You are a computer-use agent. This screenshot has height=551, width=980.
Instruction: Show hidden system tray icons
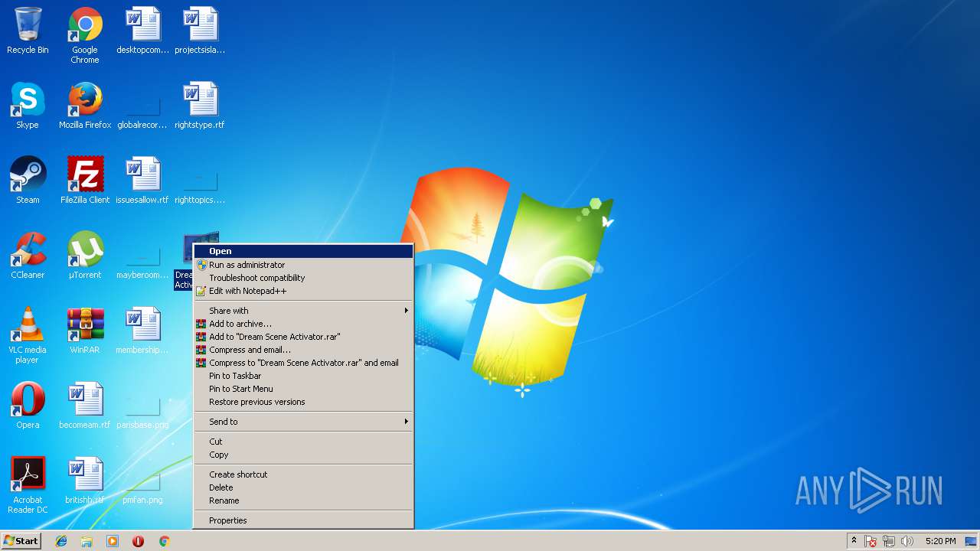(854, 541)
